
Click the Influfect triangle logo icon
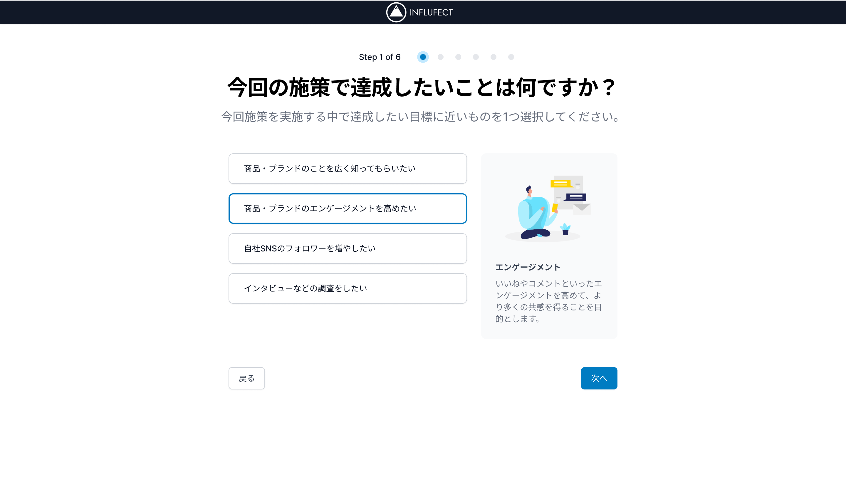(396, 12)
